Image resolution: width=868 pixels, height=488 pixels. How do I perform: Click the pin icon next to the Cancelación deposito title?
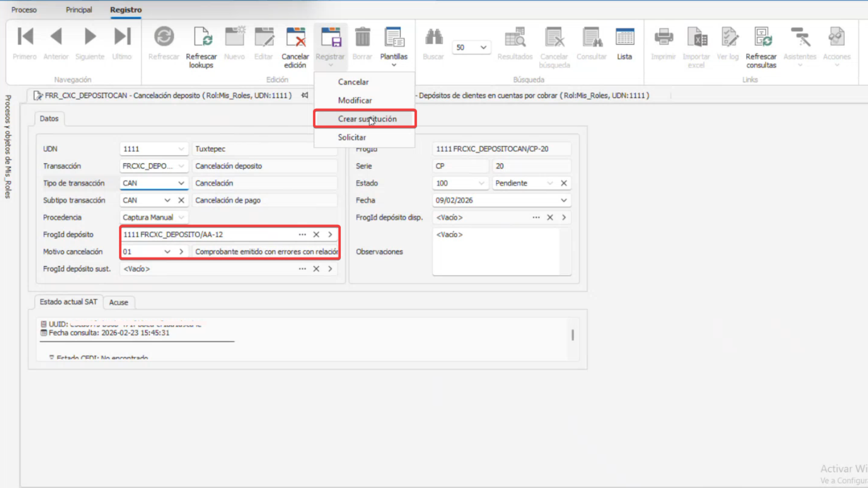click(305, 95)
